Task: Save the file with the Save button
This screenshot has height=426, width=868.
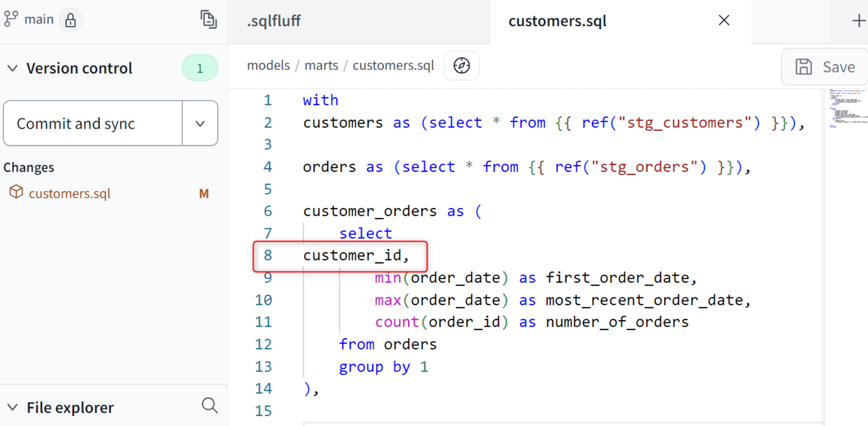Action: point(825,67)
